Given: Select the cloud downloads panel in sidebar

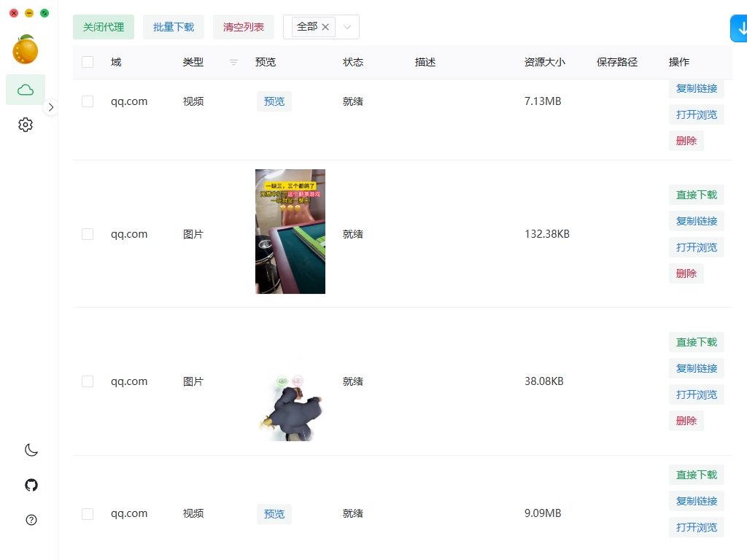Looking at the screenshot, I should point(25,89).
